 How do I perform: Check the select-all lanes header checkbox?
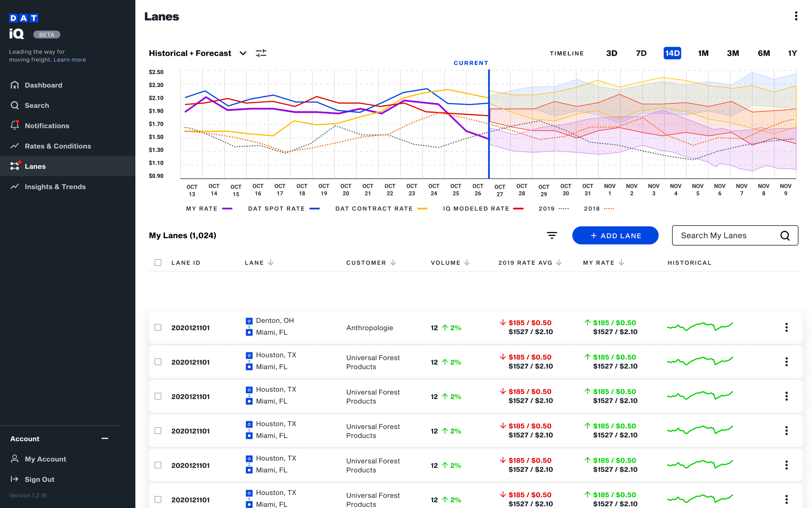pos(158,262)
